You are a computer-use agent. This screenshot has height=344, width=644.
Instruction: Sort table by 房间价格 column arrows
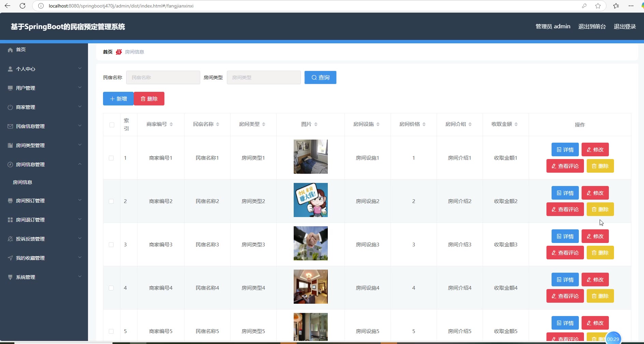424,124
